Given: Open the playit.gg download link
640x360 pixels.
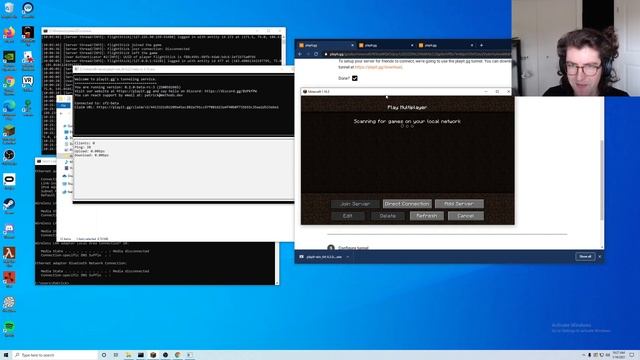Looking at the screenshot, I should coord(378,67).
